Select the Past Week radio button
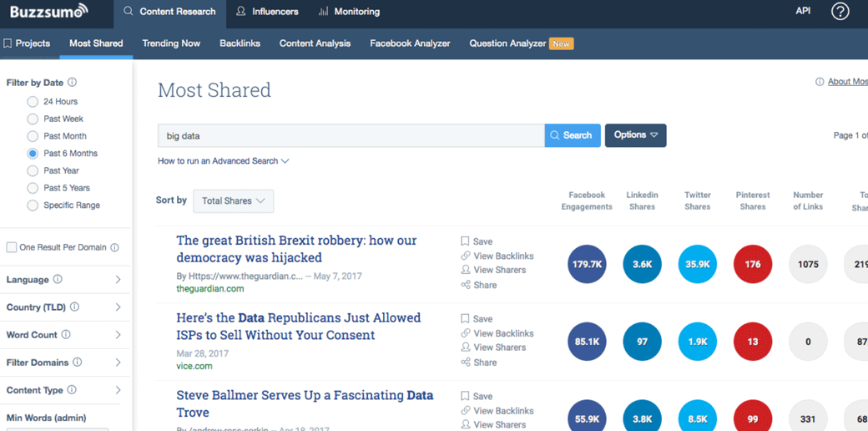 33,119
